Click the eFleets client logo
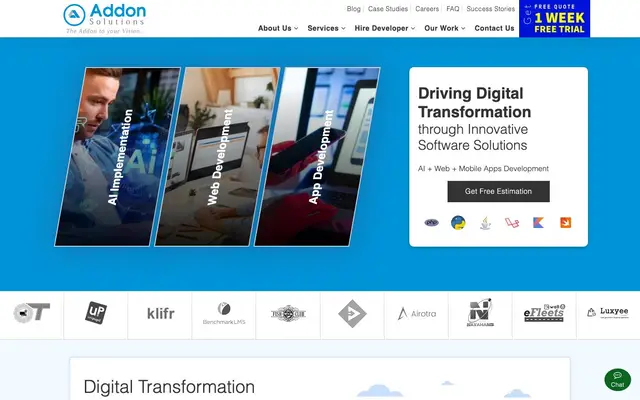Screen dimensions: 640x400 pos(544,313)
